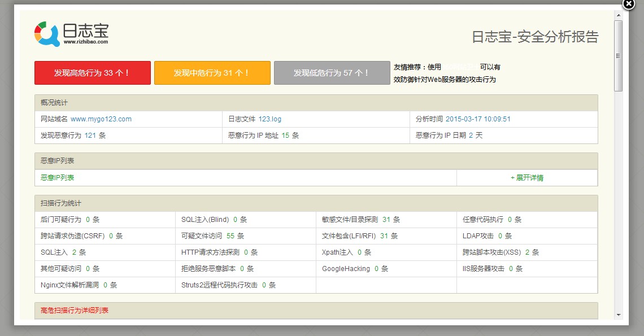Click the 跨站请求伪造(CSRF) 0 条 cell
Image resolution: width=644 pixels, height=336 pixels.
click(x=105, y=236)
